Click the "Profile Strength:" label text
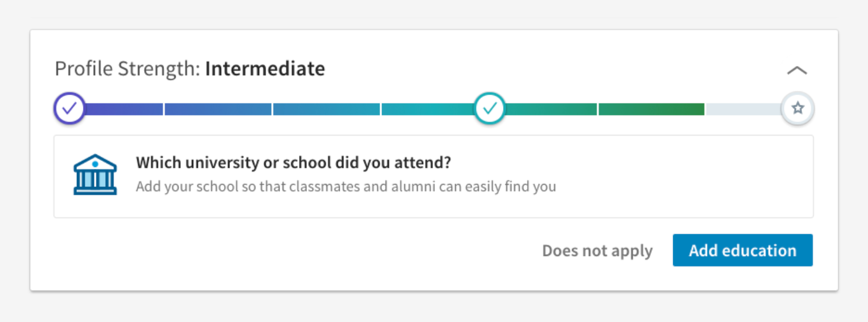 (x=127, y=69)
